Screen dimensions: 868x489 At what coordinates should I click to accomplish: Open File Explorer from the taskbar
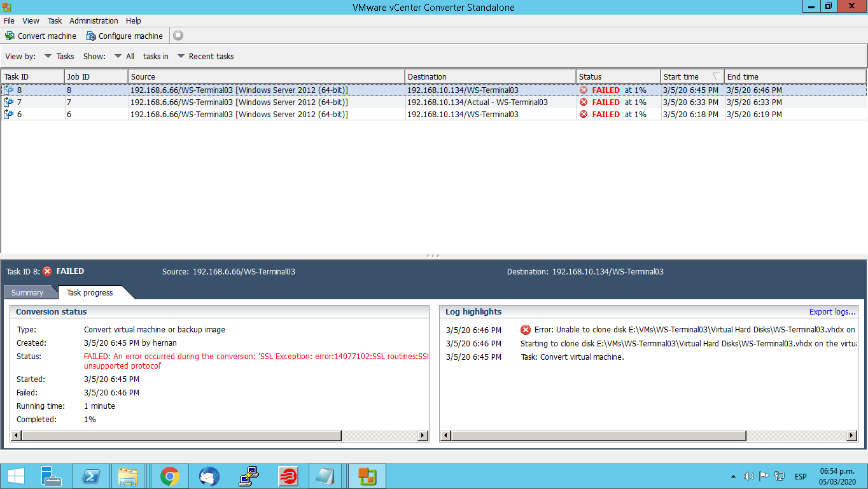click(x=129, y=476)
